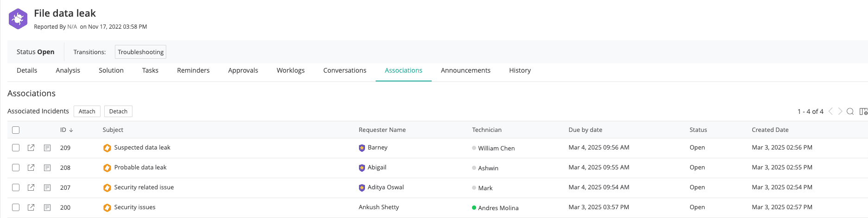Tick the select-all checkbox in table header
868x218 pixels.
(16, 130)
